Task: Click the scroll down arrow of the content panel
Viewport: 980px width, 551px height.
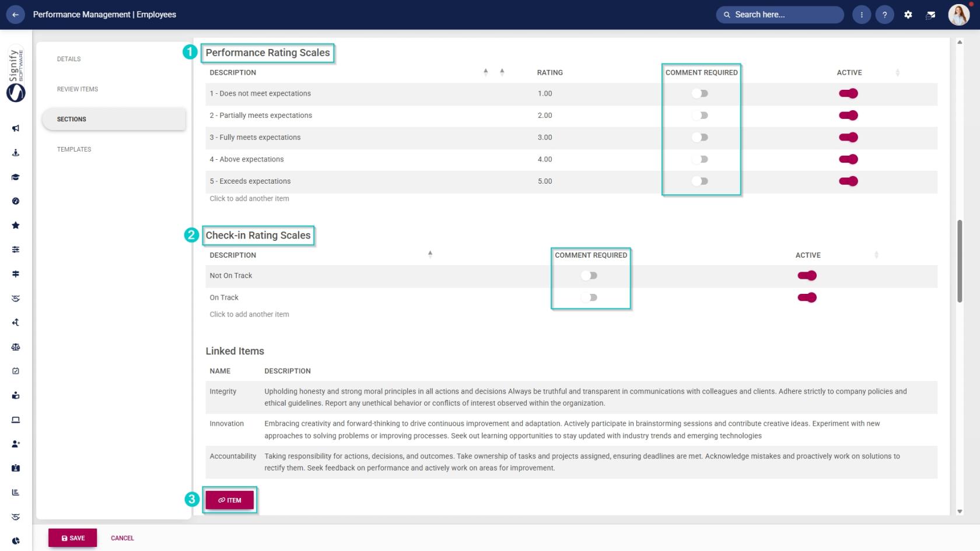Action: [960, 511]
